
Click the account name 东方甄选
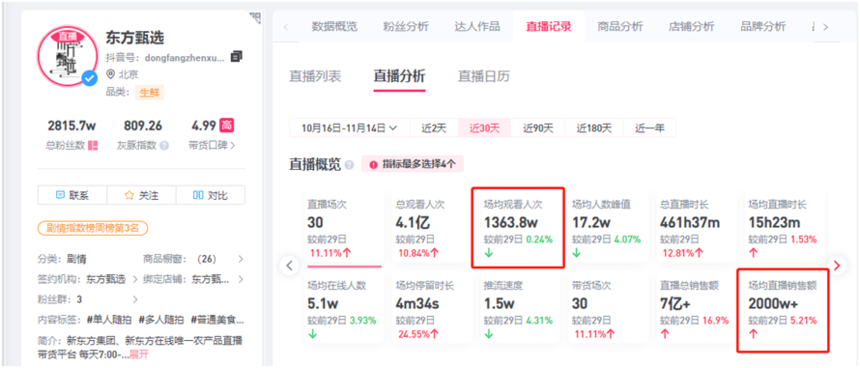[135, 38]
